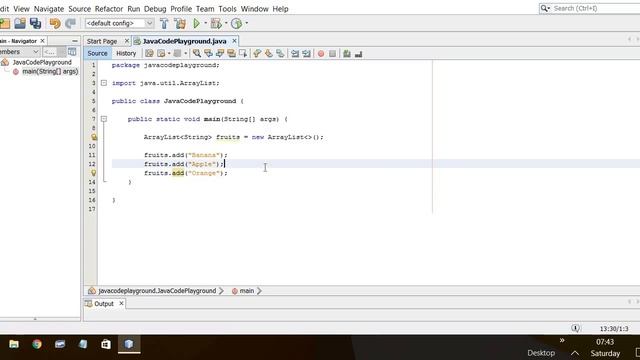The height and width of the screenshot is (360, 640).
Task: Click the Comment lines icon
Action: pyautogui.click(x=347, y=53)
